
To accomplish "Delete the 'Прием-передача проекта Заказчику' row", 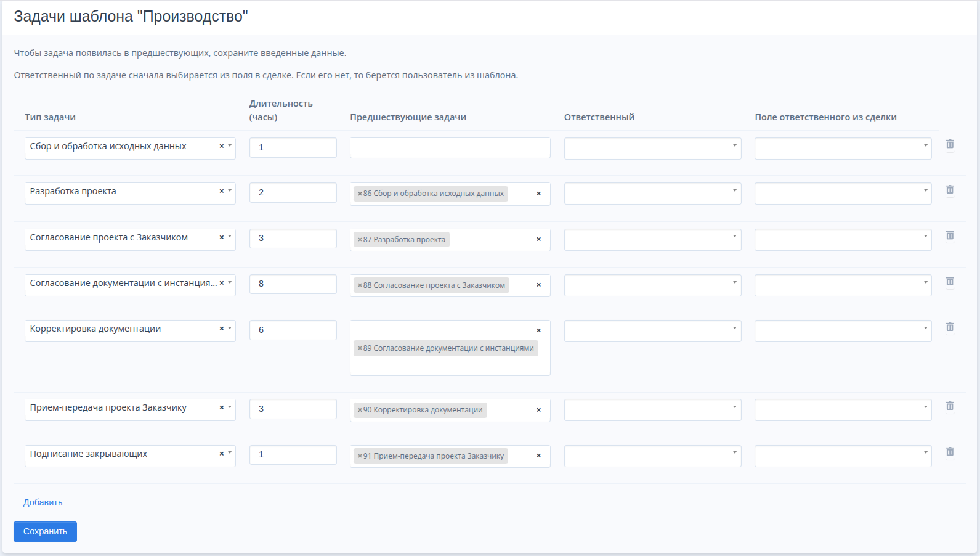I will pos(950,406).
